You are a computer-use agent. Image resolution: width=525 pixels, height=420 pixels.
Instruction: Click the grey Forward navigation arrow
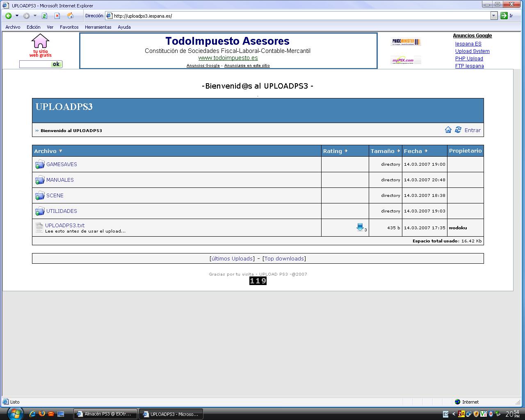coord(26,16)
